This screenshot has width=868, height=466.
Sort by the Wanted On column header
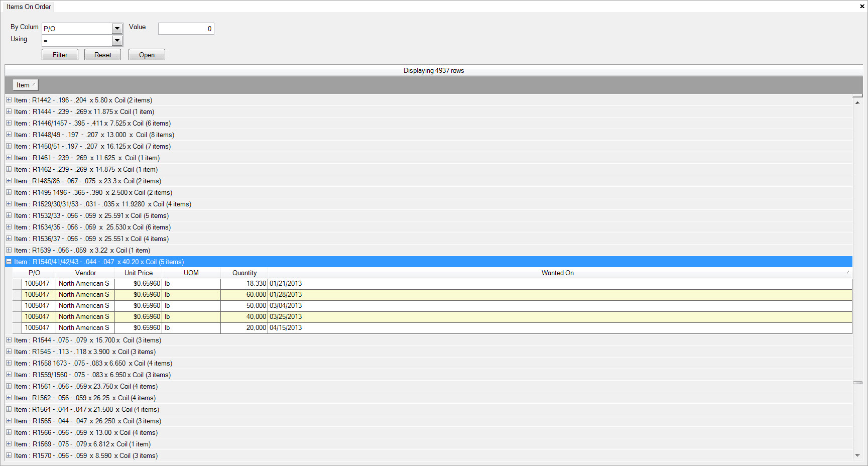click(x=557, y=273)
